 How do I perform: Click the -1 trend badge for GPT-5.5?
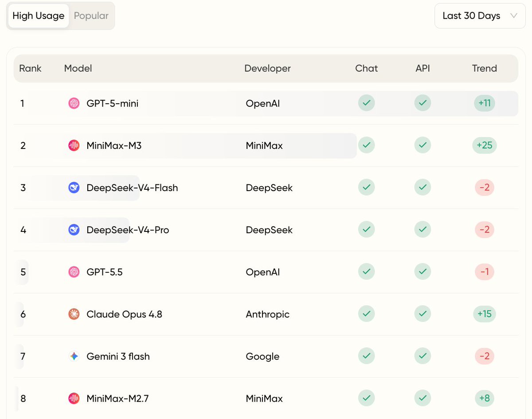[x=484, y=272]
